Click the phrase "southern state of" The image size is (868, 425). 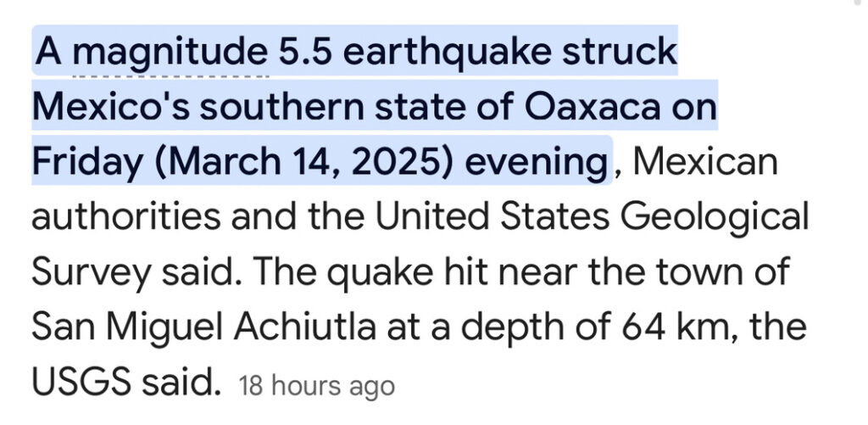[x=359, y=107]
